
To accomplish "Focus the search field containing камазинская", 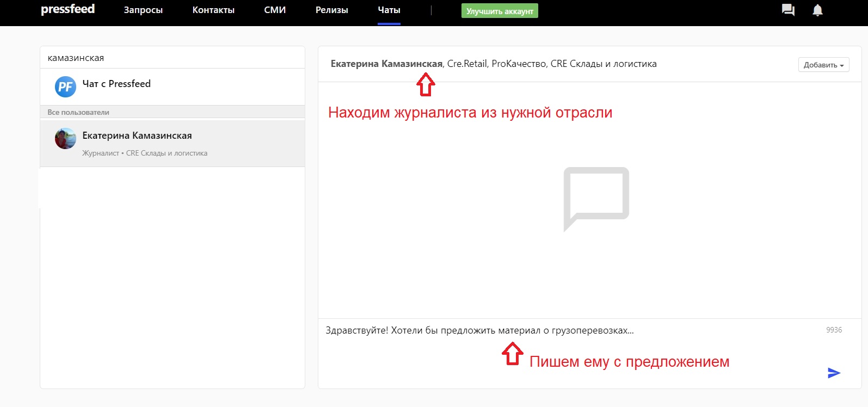I will 172,58.
